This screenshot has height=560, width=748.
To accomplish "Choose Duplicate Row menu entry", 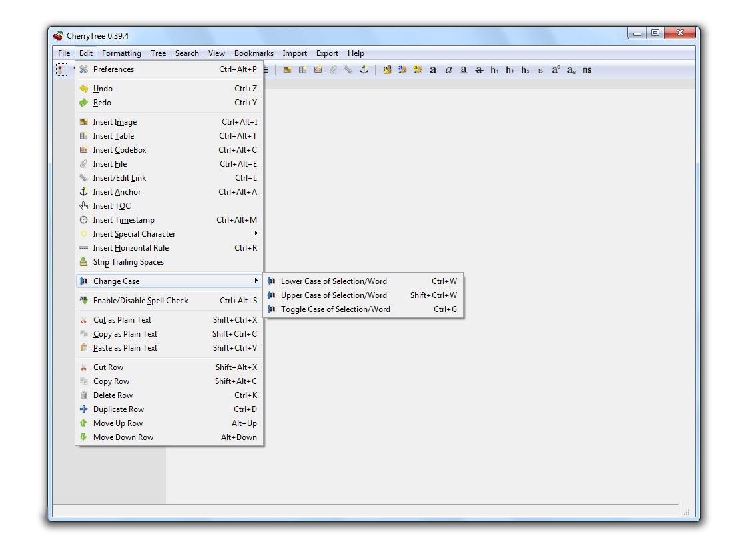I will coord(169,409).
